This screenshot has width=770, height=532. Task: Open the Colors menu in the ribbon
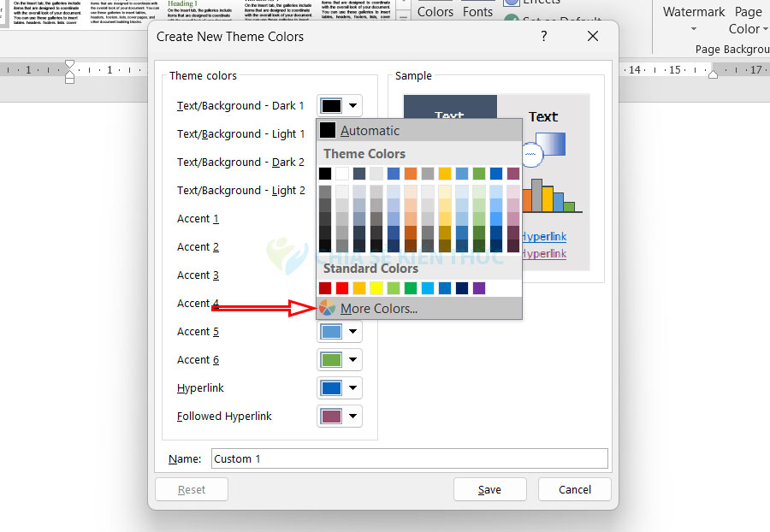coord(435,11)
